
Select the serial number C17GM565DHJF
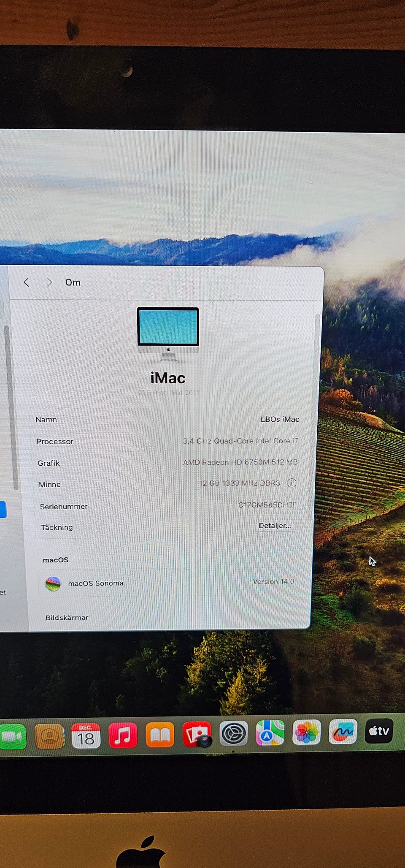click(267, 505)
